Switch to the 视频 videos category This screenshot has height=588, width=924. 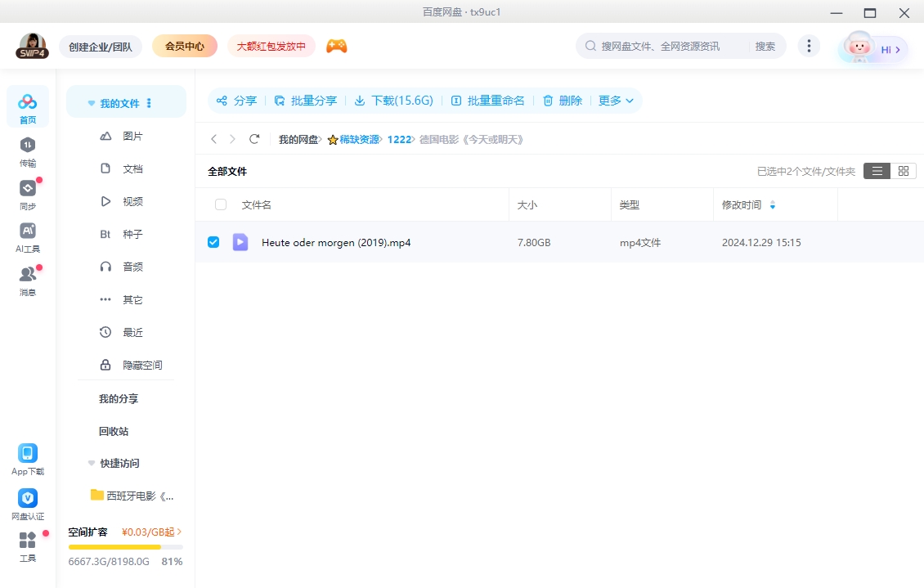(133, 201)
